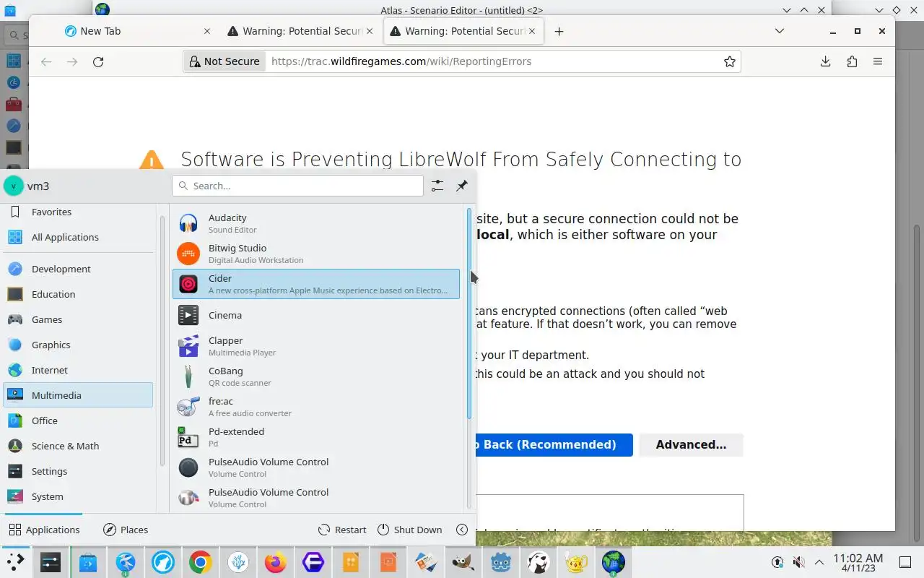The image size is (924, 578).
Task: Open the first PulseAudio Volume Control entry
Action: (316, 467)
